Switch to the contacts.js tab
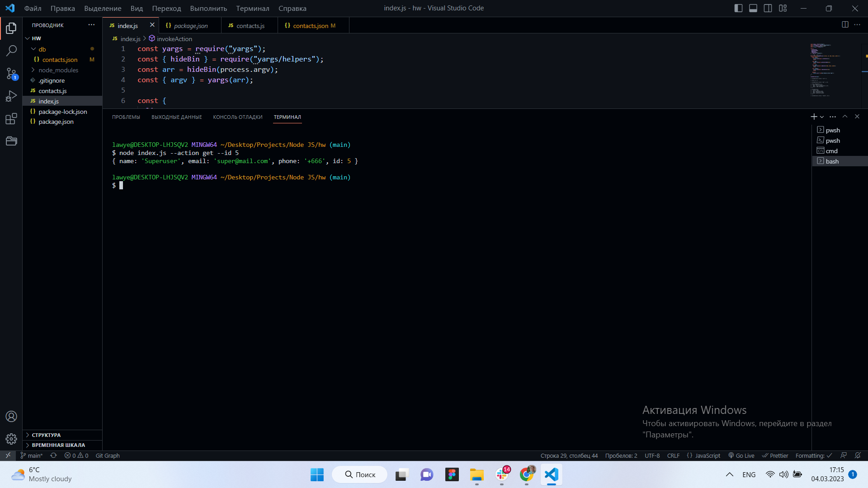Viewport: 868px width, 488px height. click(x=250, y=25)
